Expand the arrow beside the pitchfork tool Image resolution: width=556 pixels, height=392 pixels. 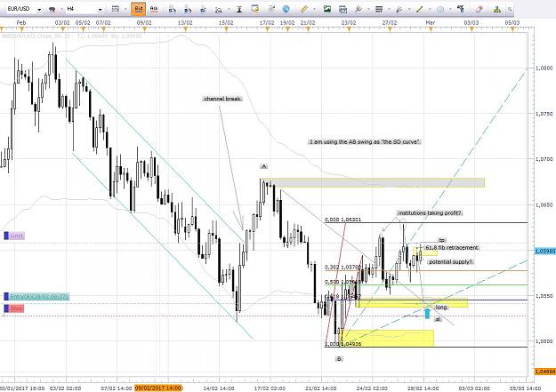368,9
